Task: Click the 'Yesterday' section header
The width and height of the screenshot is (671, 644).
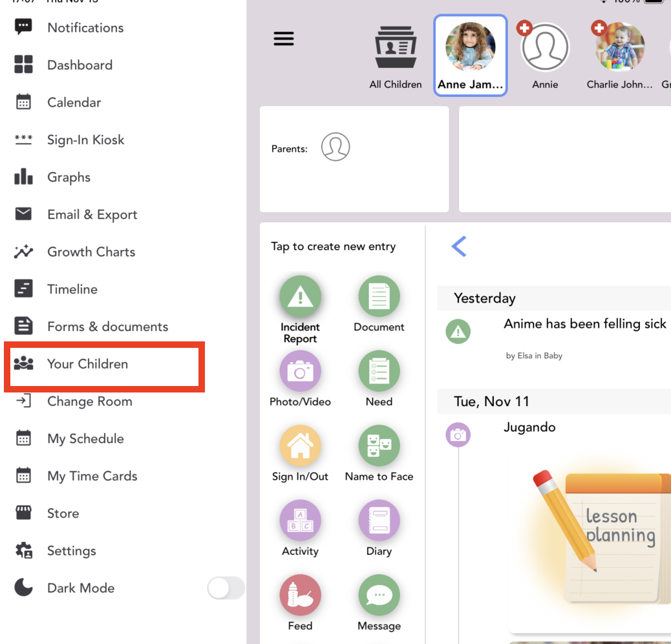Action: point(484,298)
